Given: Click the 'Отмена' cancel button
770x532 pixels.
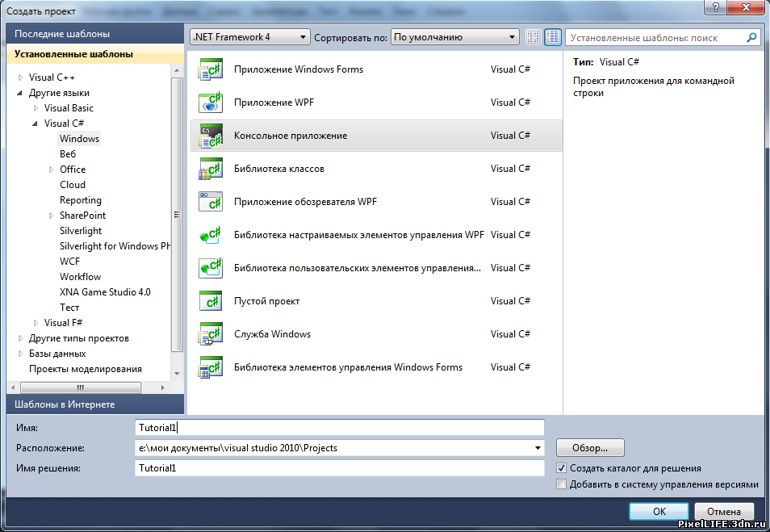Looking at the screenshot, I should tap(724, 511).
